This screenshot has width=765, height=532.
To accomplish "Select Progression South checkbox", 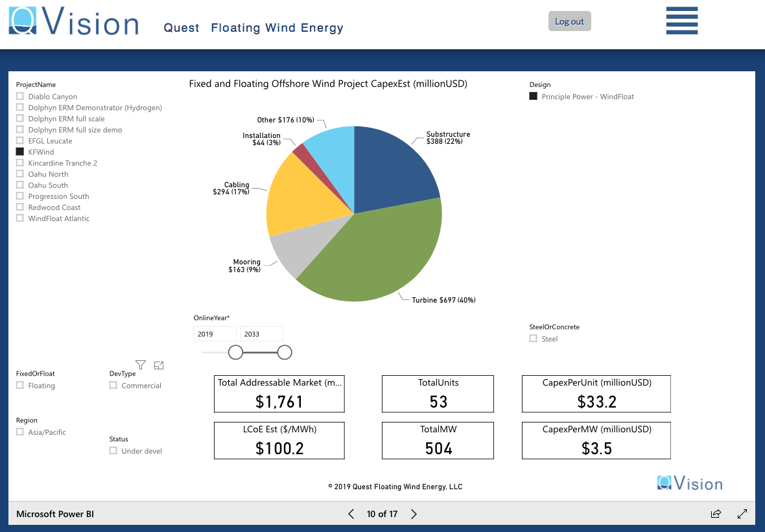I will tap(20, 196).
